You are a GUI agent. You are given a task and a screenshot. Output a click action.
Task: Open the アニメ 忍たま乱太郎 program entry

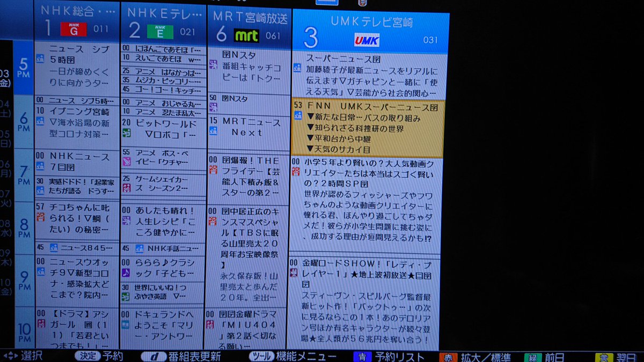(163, 112)
